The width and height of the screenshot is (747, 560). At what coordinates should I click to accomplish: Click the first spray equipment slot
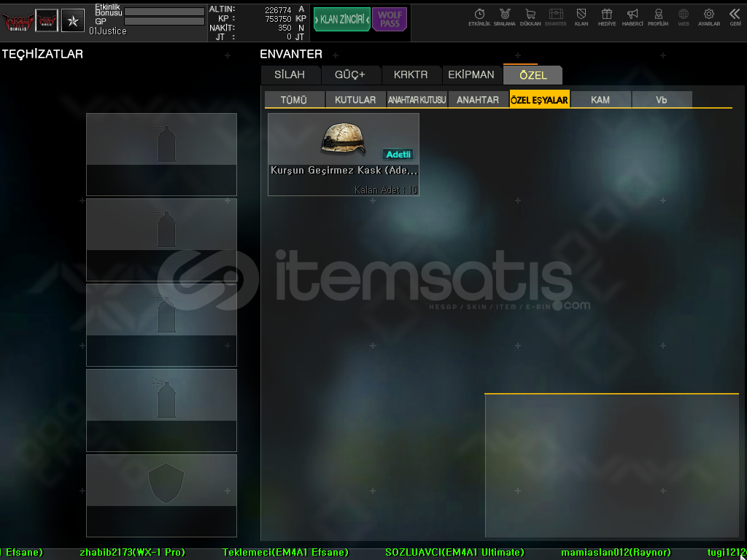pos(161,155)
